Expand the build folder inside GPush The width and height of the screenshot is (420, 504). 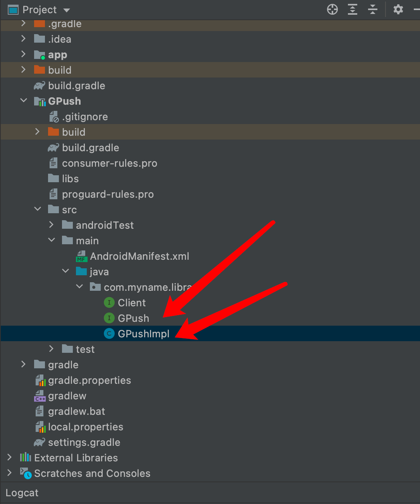(x=37, y=132)
